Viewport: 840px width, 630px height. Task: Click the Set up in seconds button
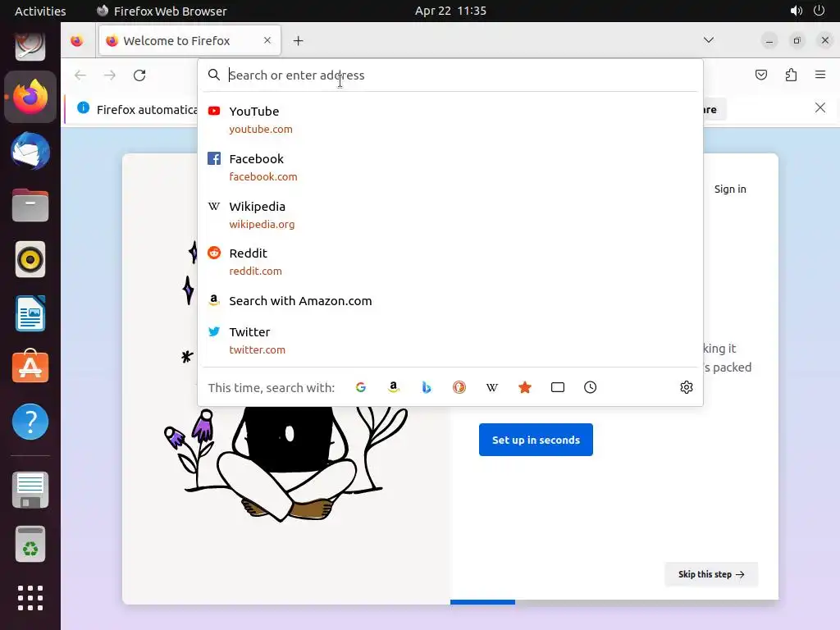click(x=536, y=440)
